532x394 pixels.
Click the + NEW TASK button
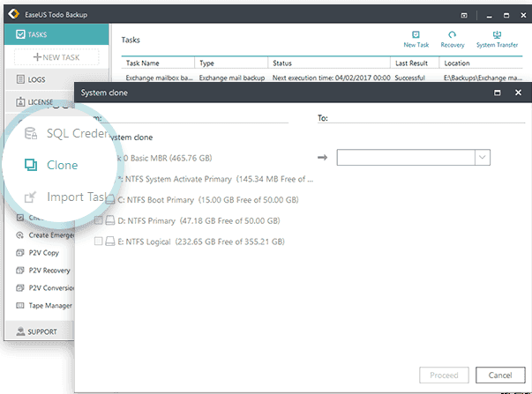56,57
